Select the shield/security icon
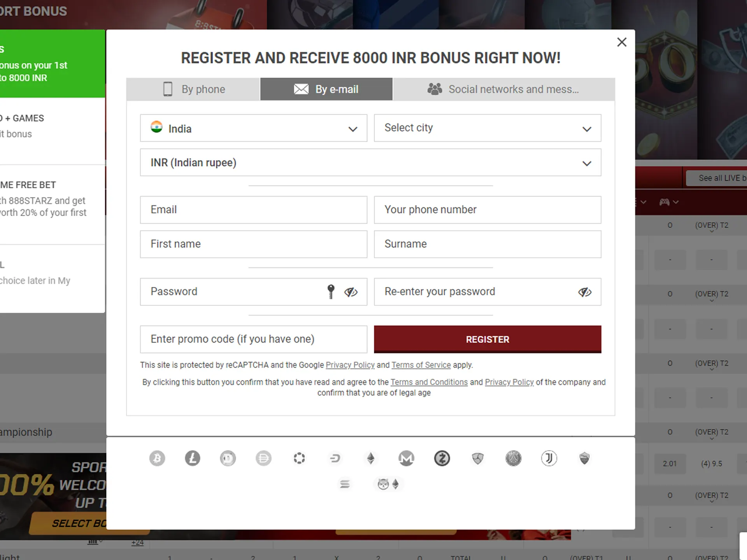 [x=478, y=458]
